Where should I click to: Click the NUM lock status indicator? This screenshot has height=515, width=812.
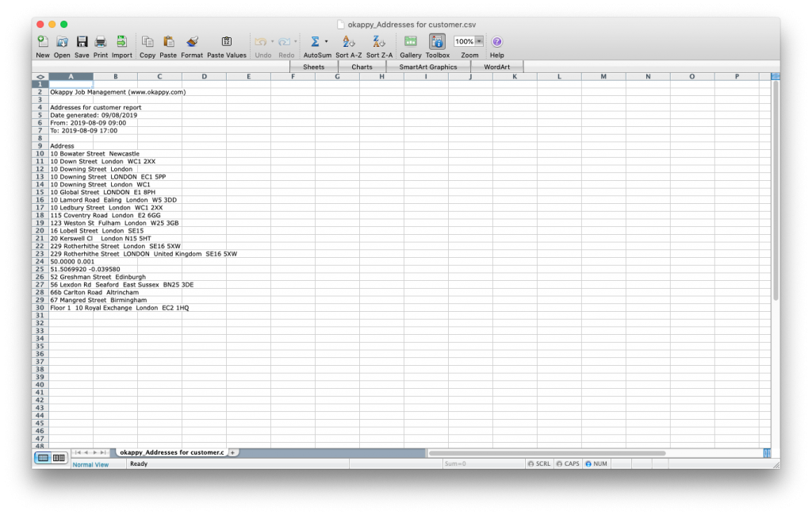596,463
